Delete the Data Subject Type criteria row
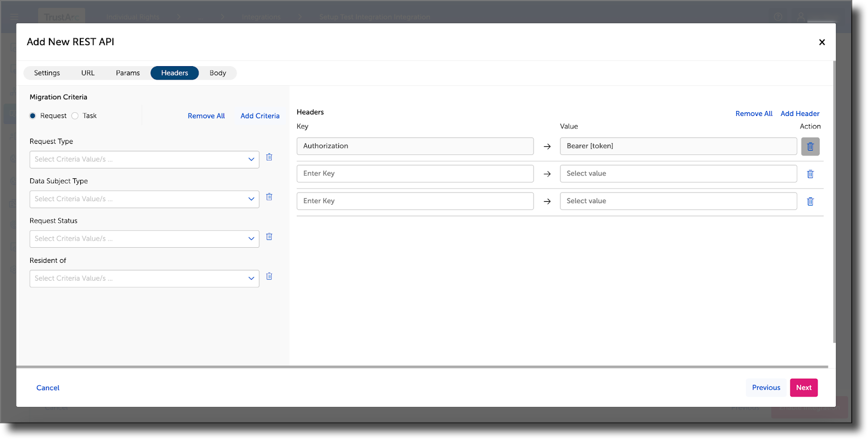Screen dimensions: 868x439 click(x=269, y=197)
